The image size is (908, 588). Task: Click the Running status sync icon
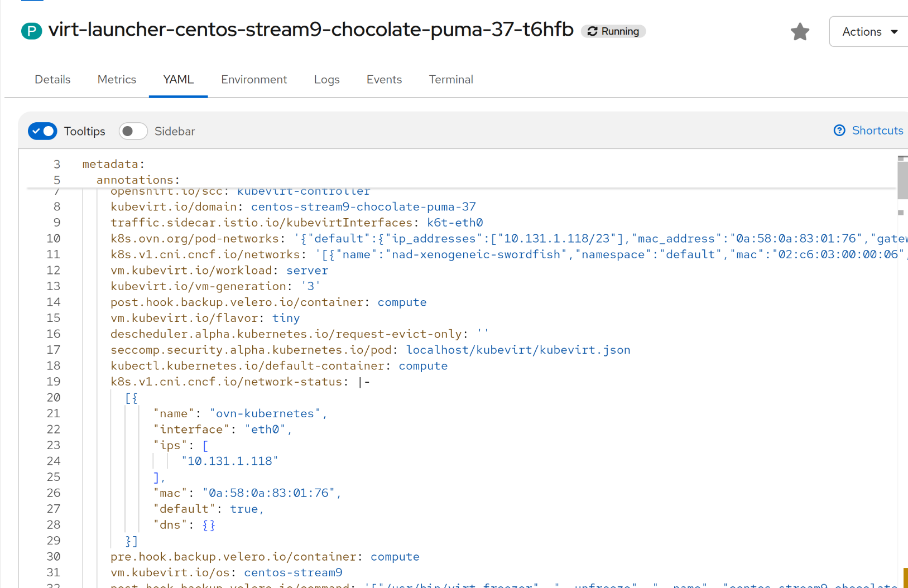593,31
